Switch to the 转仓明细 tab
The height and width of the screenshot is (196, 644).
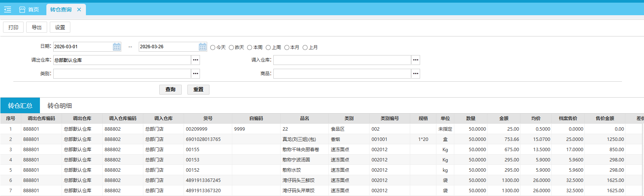pos(60,106)
